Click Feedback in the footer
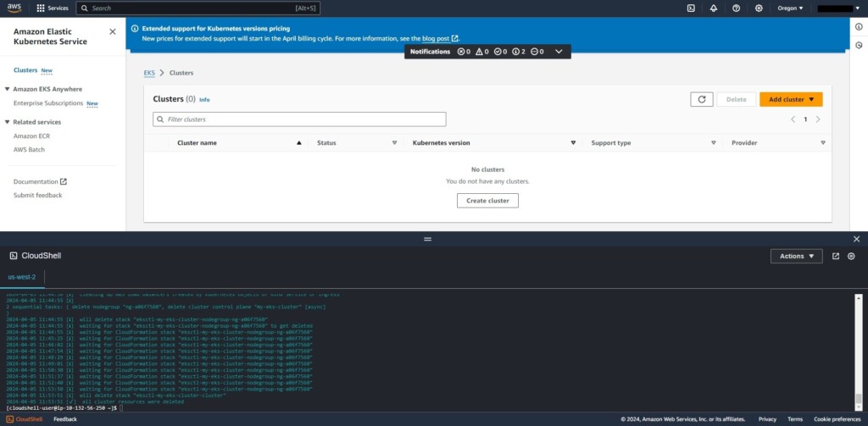The width and height of the screenshot is (868, 426). click(x=65, y=419)
